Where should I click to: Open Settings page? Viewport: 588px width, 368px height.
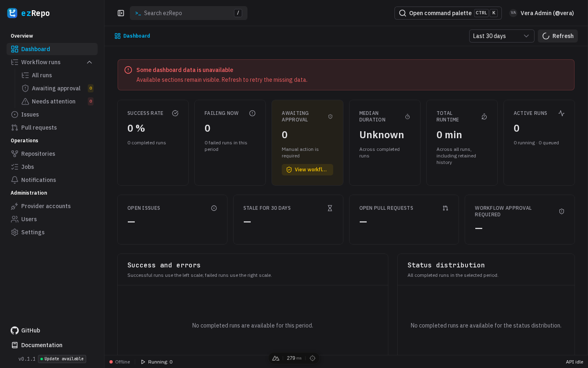[52, 232]
